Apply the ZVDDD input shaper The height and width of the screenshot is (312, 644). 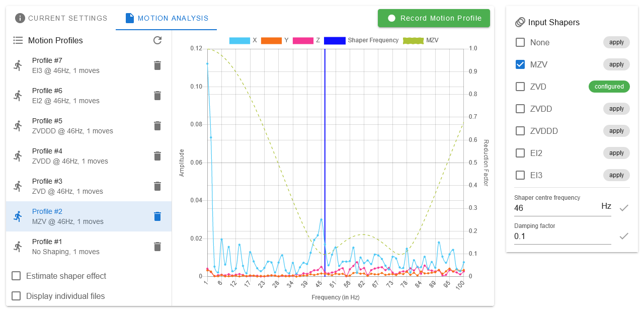(x=616, y=131)
